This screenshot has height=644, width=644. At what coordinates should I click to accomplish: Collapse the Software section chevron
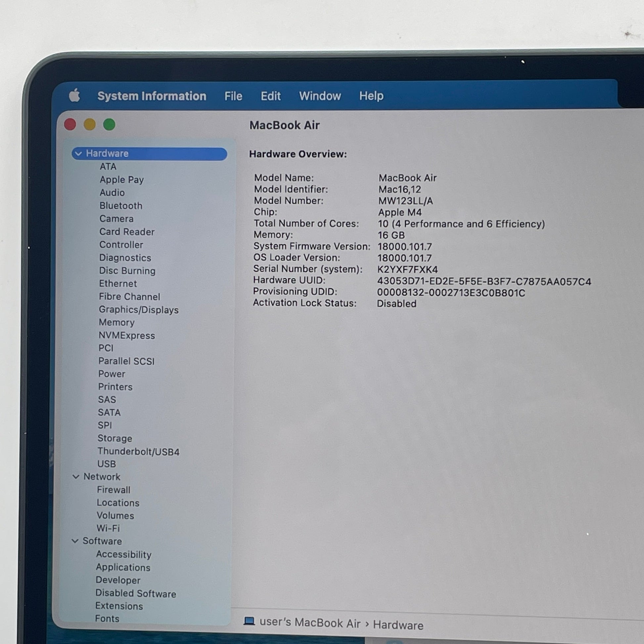pyautogui.click(x=75, y=541)
